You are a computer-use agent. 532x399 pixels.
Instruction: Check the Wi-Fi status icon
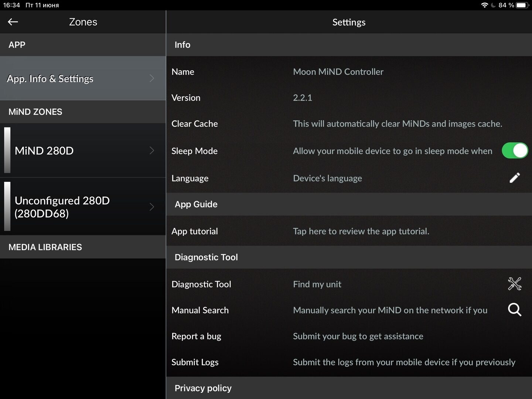coord(484,5)
